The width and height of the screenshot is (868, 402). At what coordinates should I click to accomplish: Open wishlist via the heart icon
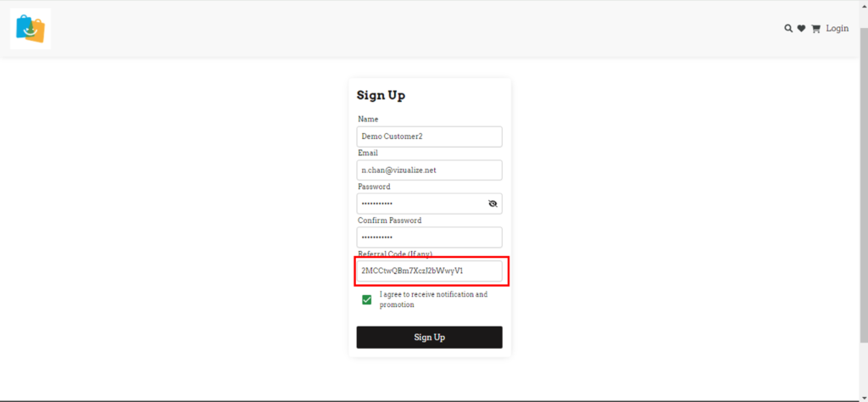click(x=801, y=29)
